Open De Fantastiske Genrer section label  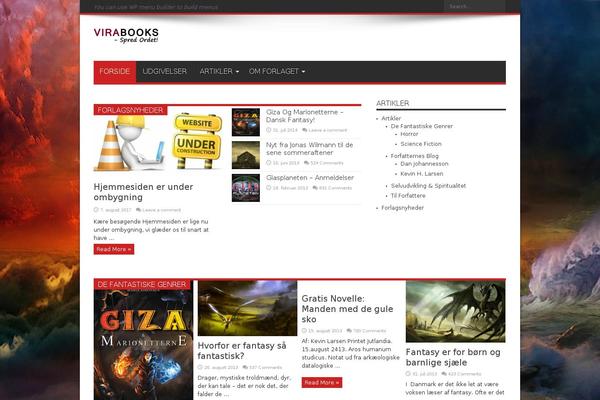point(142,284)
